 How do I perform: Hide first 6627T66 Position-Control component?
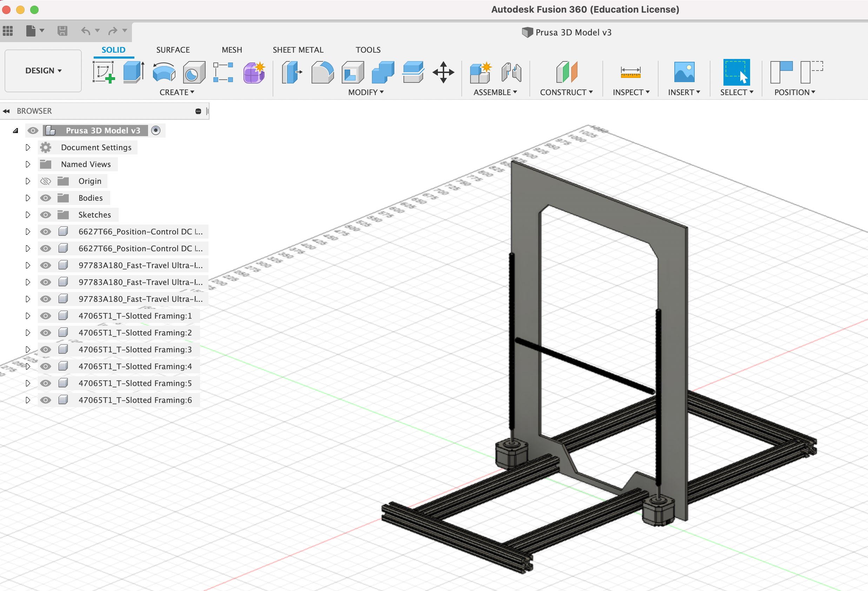(46, 232)
